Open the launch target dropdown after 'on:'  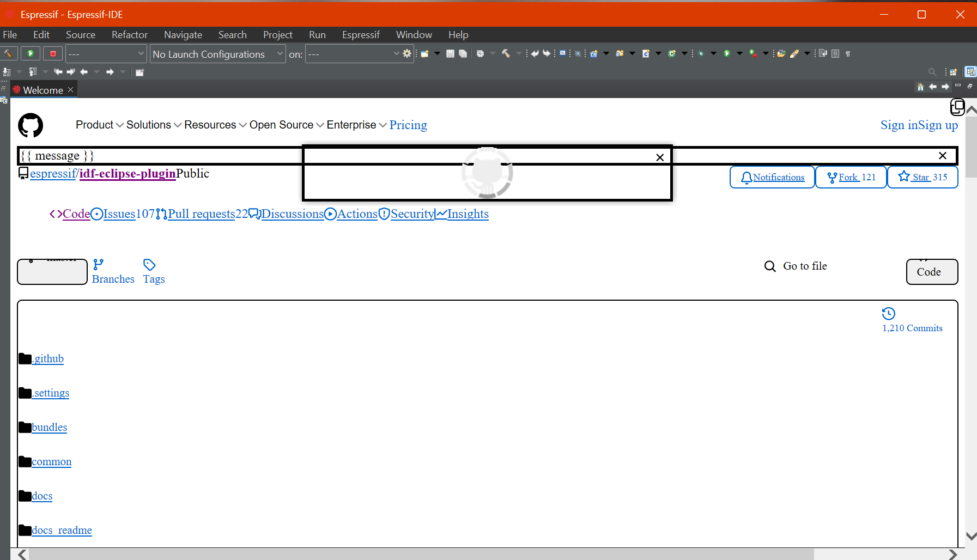click(354, 53)
